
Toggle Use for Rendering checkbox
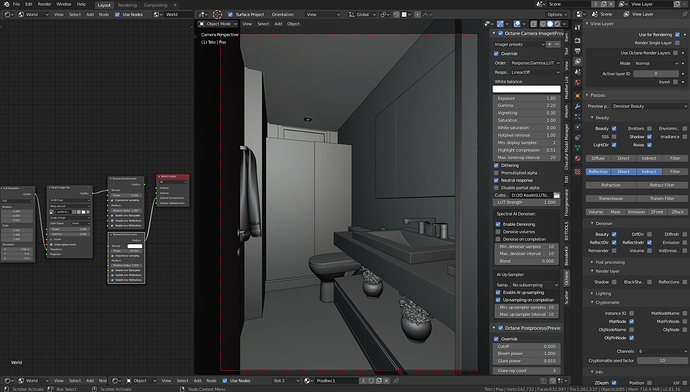click(x=677, y=35)
